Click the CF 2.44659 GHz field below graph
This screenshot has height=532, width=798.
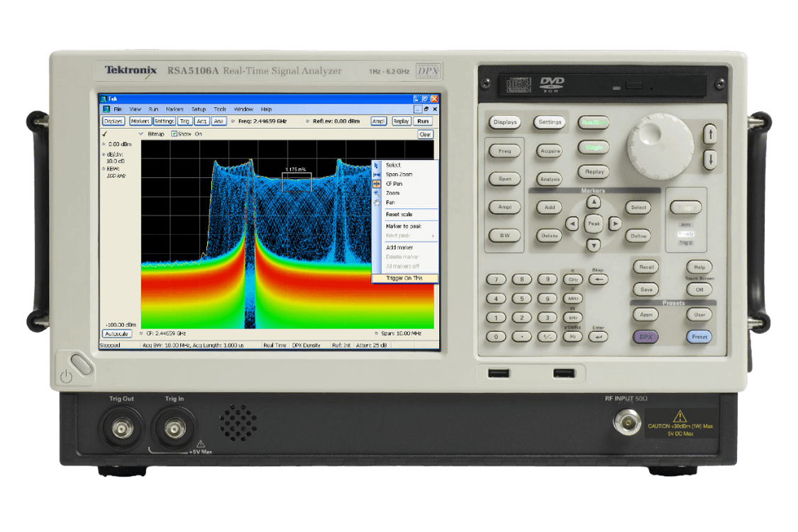tap(166, 333)
